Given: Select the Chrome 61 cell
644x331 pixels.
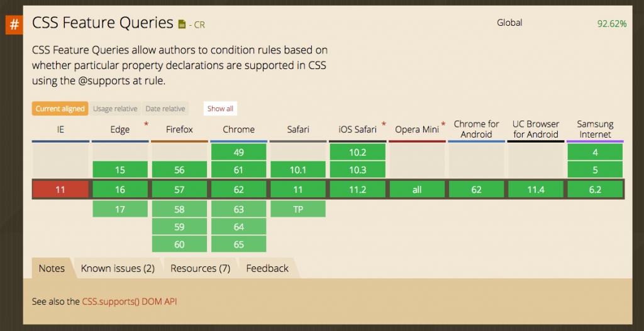Looking at the screenshot, I should [x=238, y=170].
